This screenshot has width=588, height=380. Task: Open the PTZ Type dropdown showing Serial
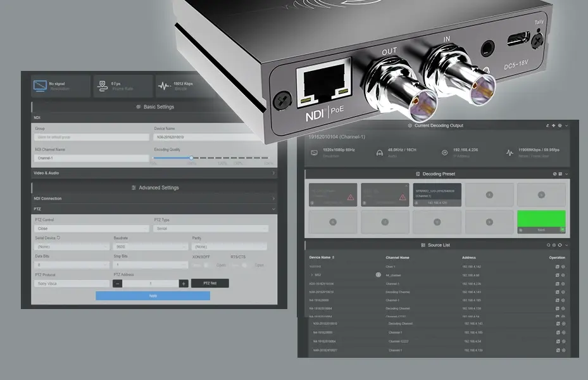(211, 229)
